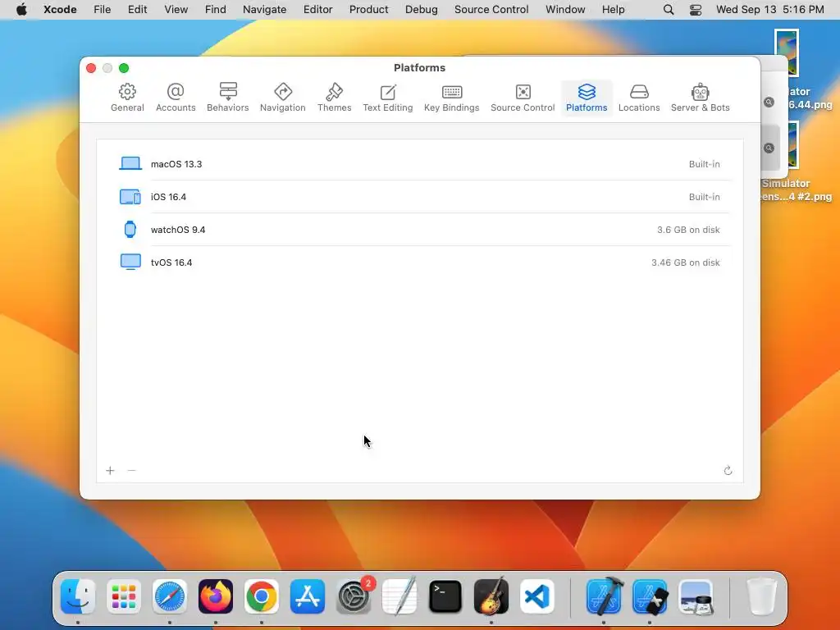Open the General preferences pane
Viewport: 840px width, 630px height.
tap(127, 98)
